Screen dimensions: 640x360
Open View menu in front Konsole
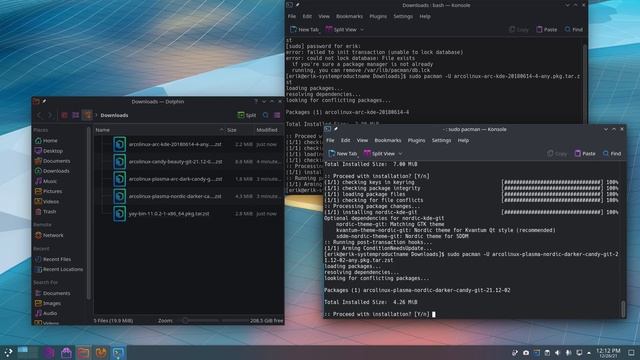pos(362,140)
